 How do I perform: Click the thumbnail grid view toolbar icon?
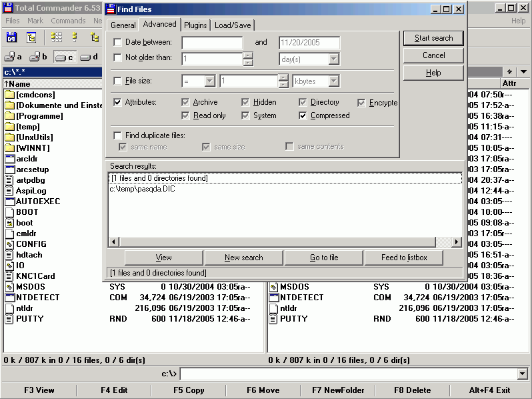pyautogui.click(x=56, y=37)
